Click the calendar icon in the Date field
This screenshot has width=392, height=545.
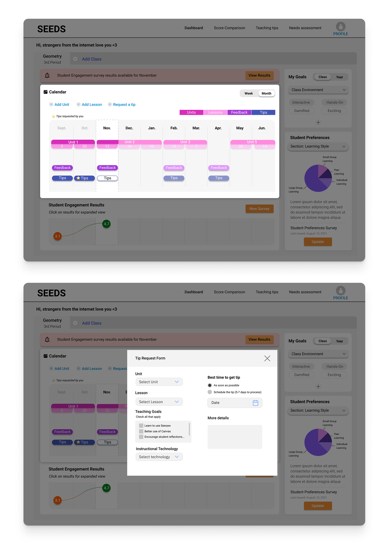tap(255, 403)
